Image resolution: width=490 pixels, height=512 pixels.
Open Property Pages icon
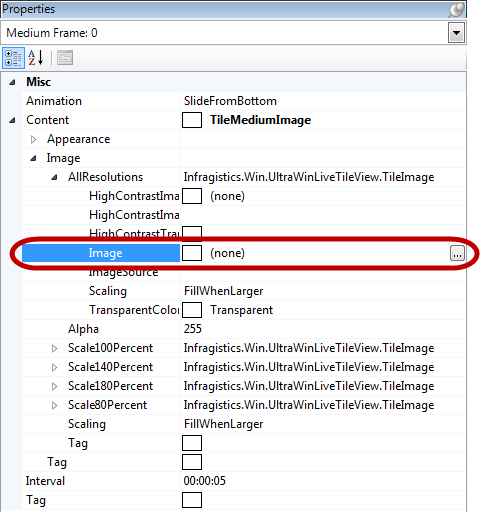65,58
